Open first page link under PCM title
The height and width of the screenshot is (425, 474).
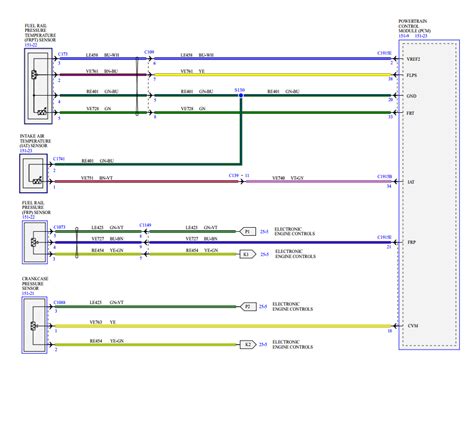click(403, 36)
